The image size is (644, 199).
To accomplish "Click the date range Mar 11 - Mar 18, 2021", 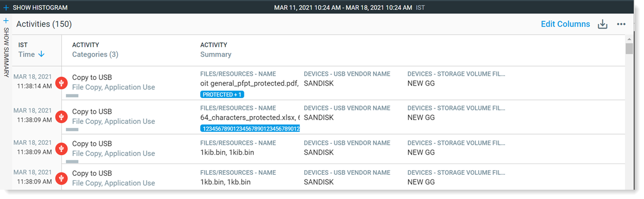I will (x=343, y=8).
